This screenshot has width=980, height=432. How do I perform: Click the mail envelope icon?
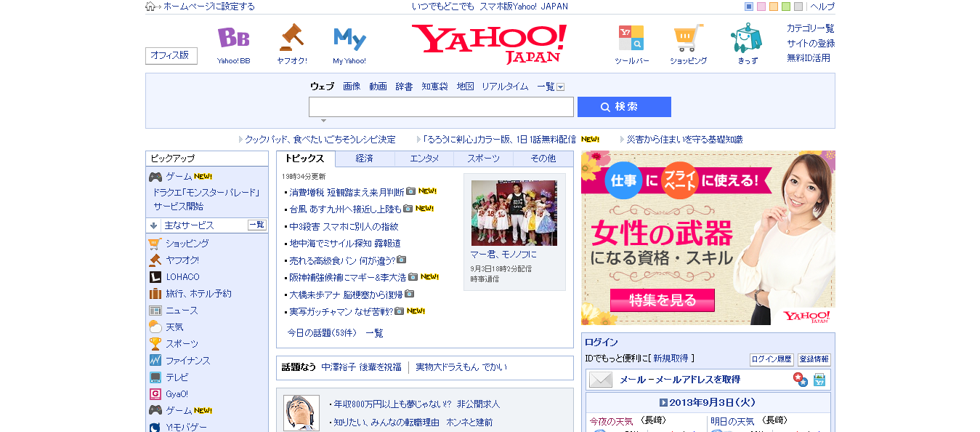point(601,380)
